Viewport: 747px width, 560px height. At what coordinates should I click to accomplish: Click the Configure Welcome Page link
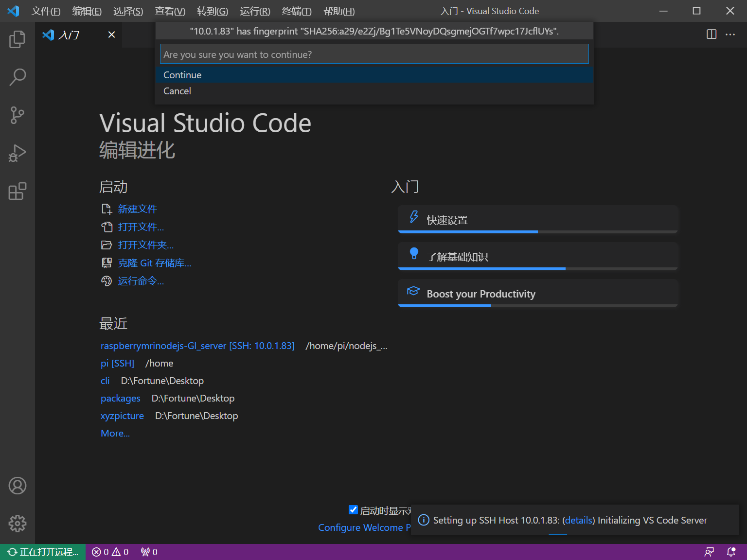[364, 527]
